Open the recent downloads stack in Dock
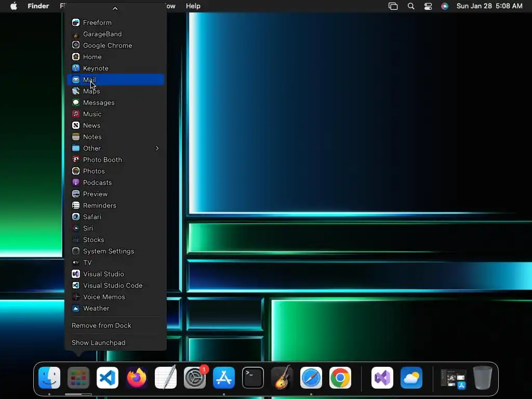Viewport: 532px width, 399px height. click(453, 378)
